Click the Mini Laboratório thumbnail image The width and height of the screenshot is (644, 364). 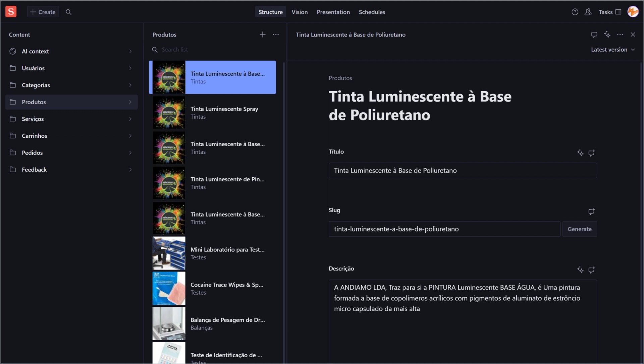tap(169, 253)
